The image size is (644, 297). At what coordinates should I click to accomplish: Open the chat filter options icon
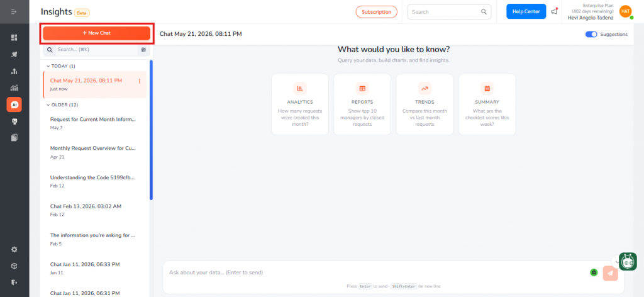(x=143, y=49)
